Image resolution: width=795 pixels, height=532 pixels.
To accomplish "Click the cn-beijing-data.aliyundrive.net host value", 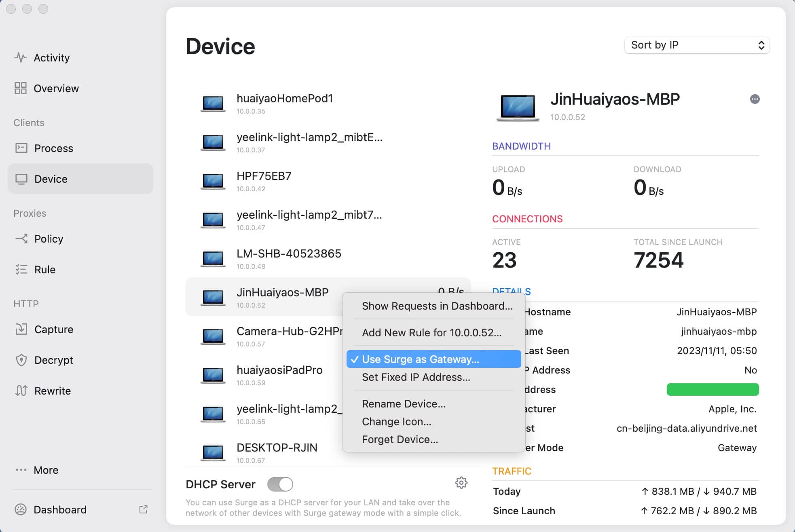I will [x=687, y=428].
